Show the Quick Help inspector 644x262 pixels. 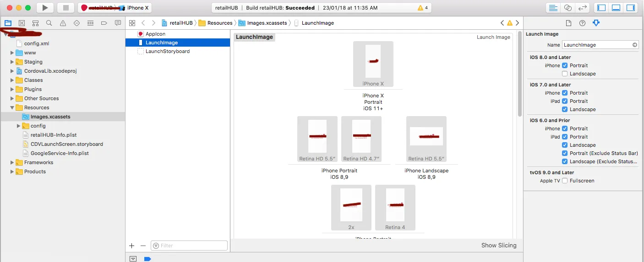(582, 23)
